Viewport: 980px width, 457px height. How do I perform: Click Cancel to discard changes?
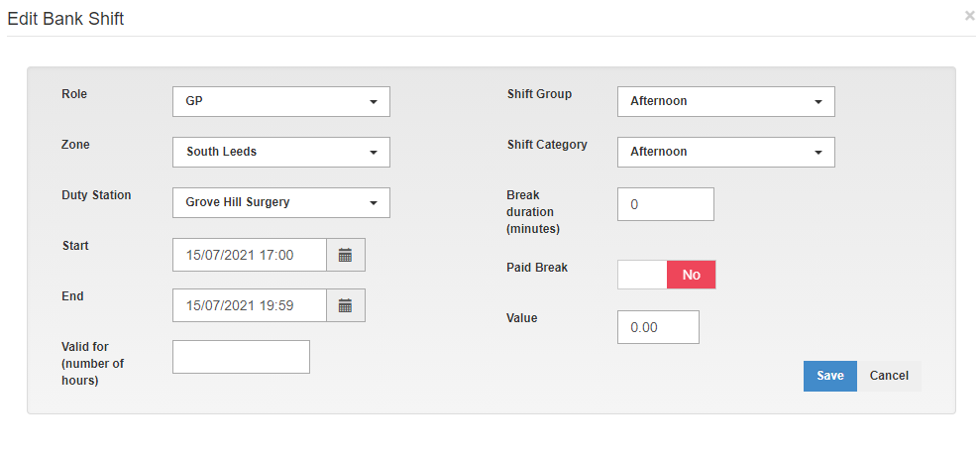(889, 376)
